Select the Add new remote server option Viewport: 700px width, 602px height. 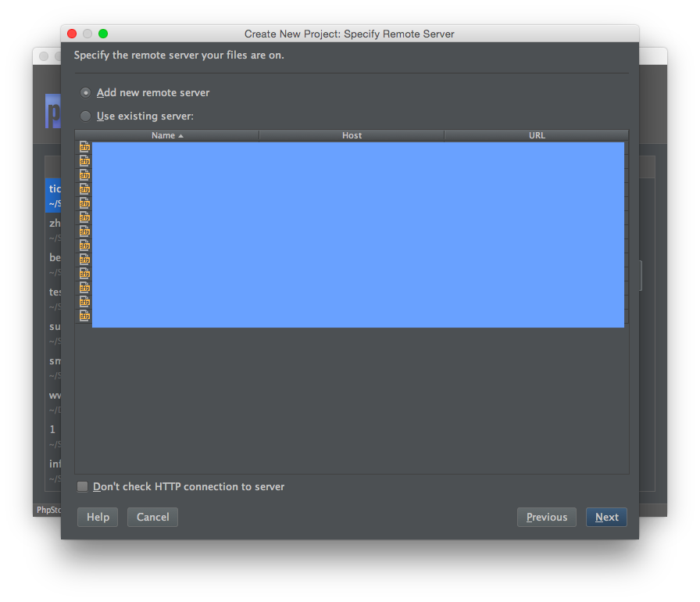click(86, 92)
